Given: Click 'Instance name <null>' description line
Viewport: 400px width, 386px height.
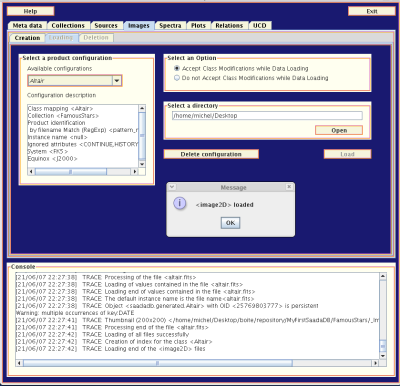Looking at the screenshot, I should [x=57, y=137].
